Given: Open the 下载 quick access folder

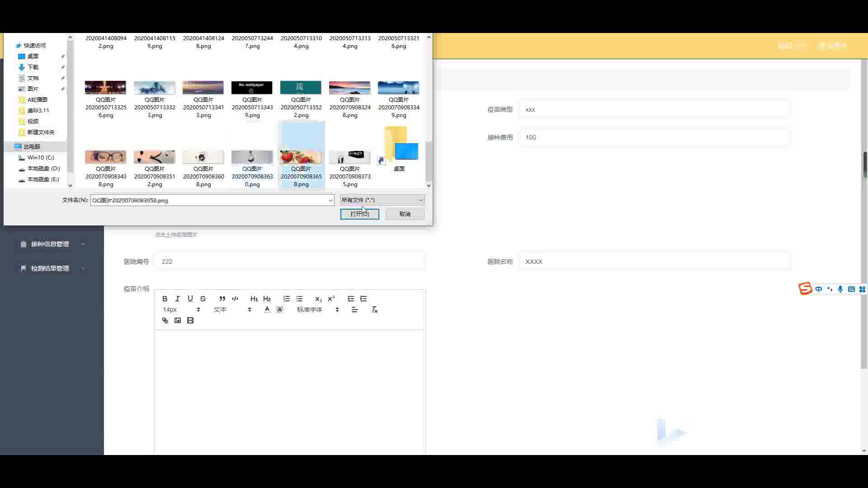Looking at the screenshot, I should tap(33, 67).
